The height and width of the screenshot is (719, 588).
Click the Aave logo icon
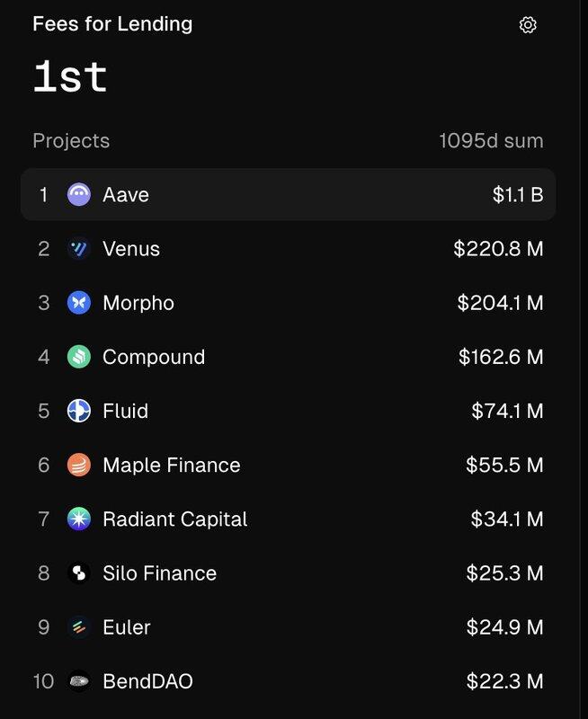click(x=79, y=194)
